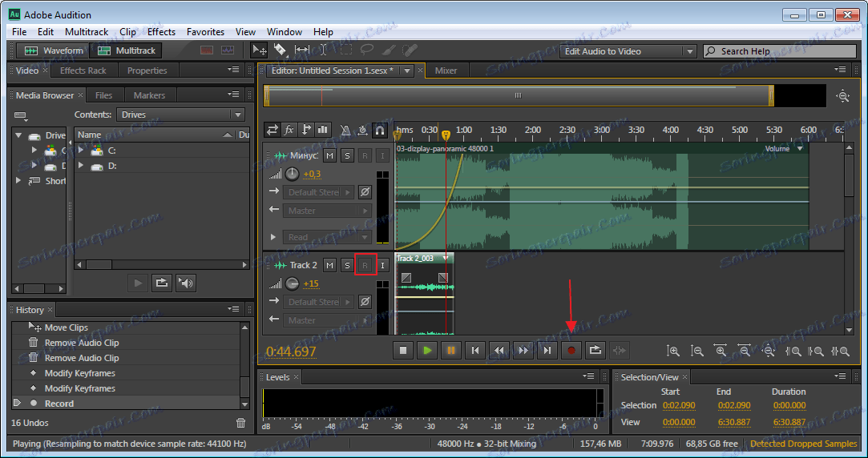Viewport: 868px width, 458px height.
Task: Expand the C: drive tree item
Action: coord(81,151)
